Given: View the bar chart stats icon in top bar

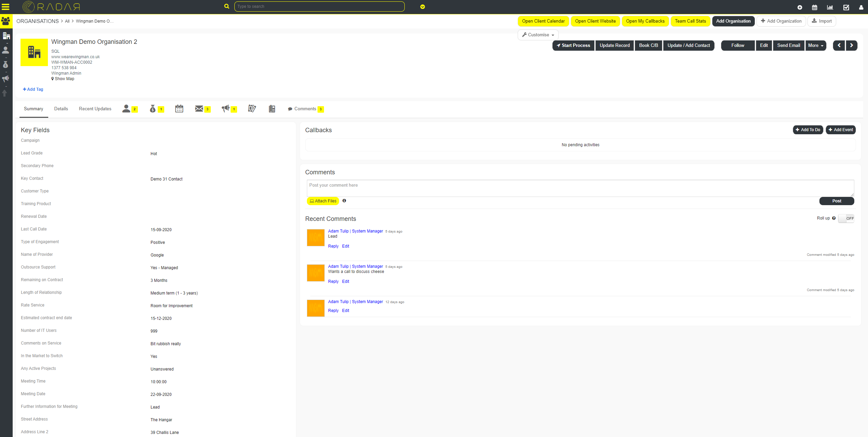Looking at the screenshot, I should tap(830, 7).
